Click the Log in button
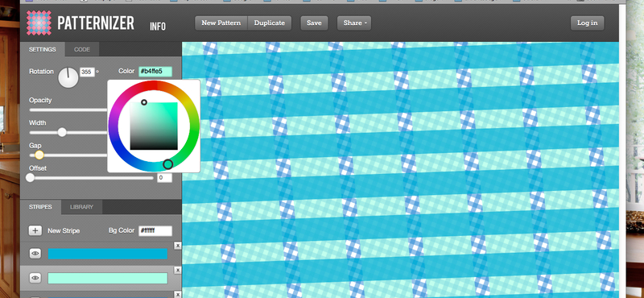Screen dimensions: 644x298 (x=588, y=23)
